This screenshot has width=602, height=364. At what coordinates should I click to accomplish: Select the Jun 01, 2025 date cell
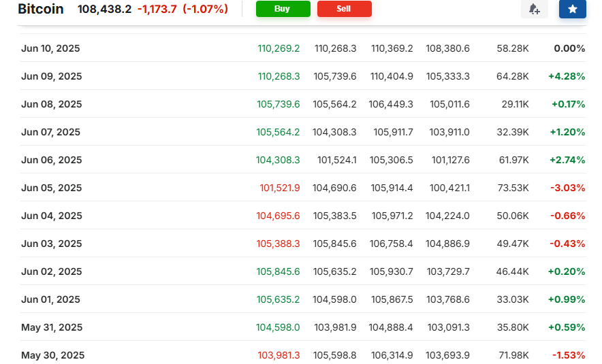tap(50, 299)
